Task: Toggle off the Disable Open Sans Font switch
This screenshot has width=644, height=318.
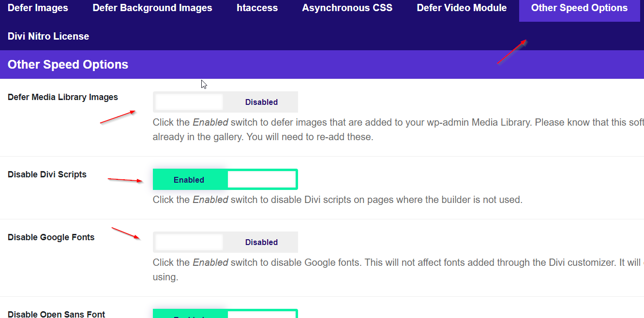Action: pos(225,314)
